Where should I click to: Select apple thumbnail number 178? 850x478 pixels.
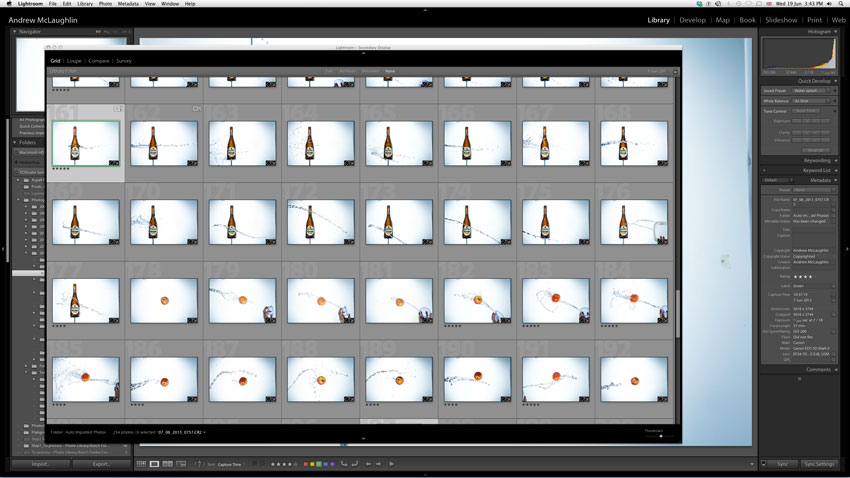[164, 301]
